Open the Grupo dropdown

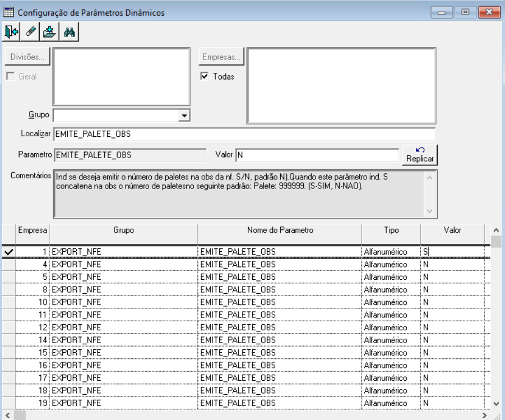[184, 116]
